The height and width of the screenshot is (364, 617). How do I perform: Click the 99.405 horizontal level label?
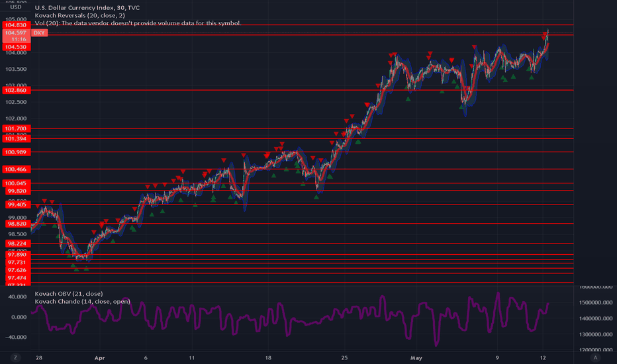17,205
